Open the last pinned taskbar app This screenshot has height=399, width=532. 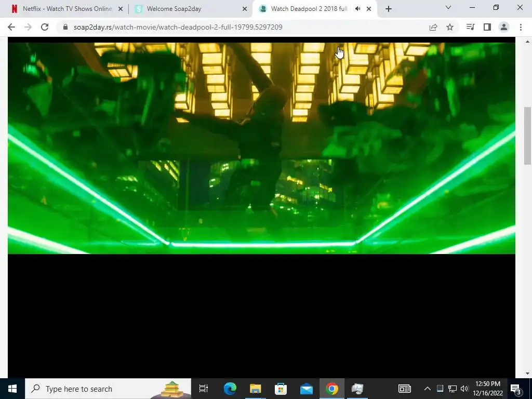pyautogui.click(x=357, y=389)
